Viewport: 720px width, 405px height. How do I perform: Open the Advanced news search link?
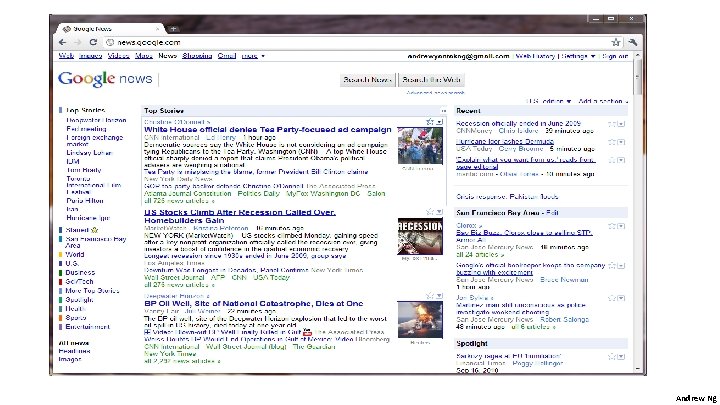coord(435,93)
